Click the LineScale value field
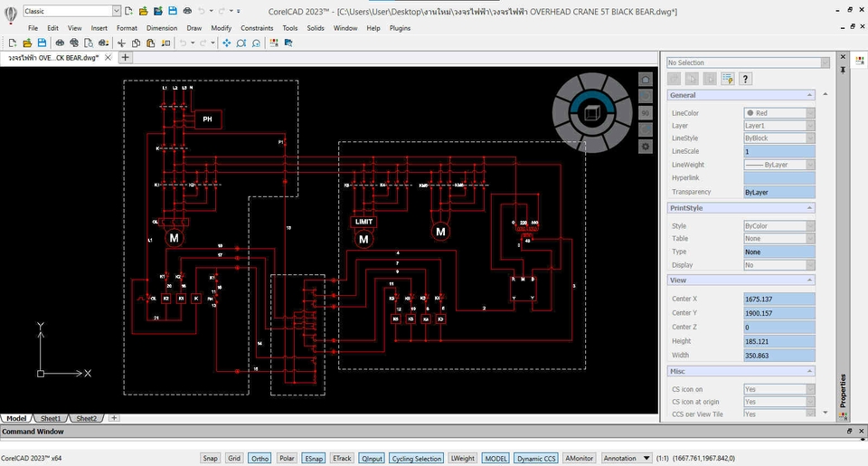Viewport: 868px width, 466px height. pyautogui.click(x=778, y=151)
